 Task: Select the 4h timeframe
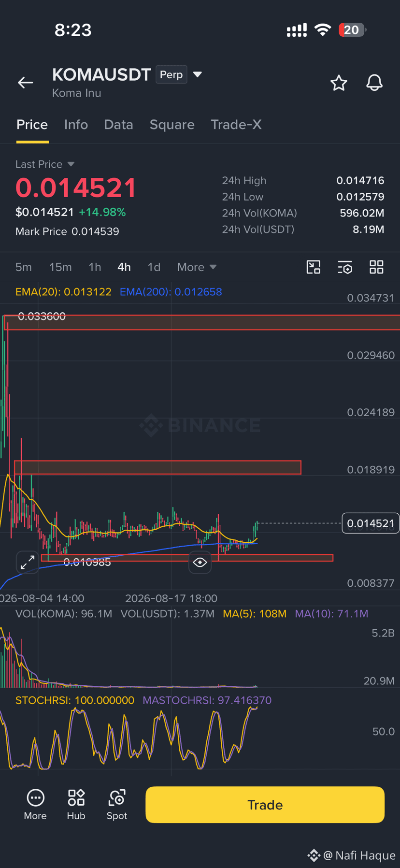(x=124, y=267)
